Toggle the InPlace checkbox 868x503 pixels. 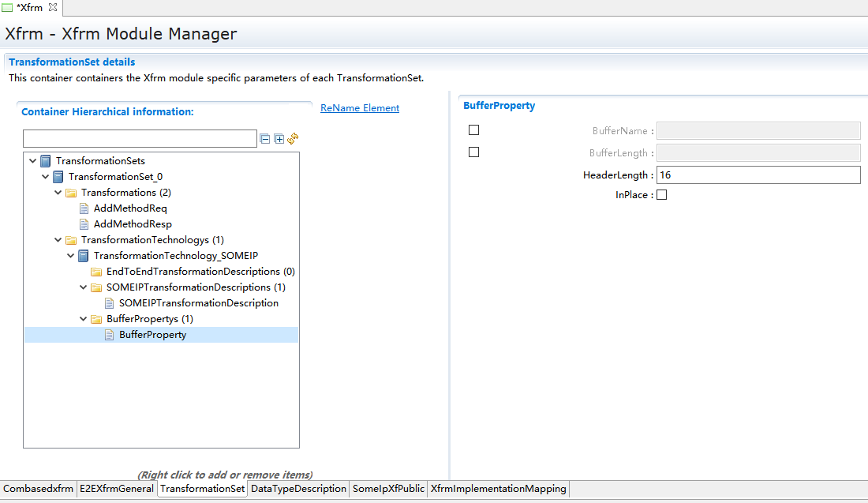[661, 195]
